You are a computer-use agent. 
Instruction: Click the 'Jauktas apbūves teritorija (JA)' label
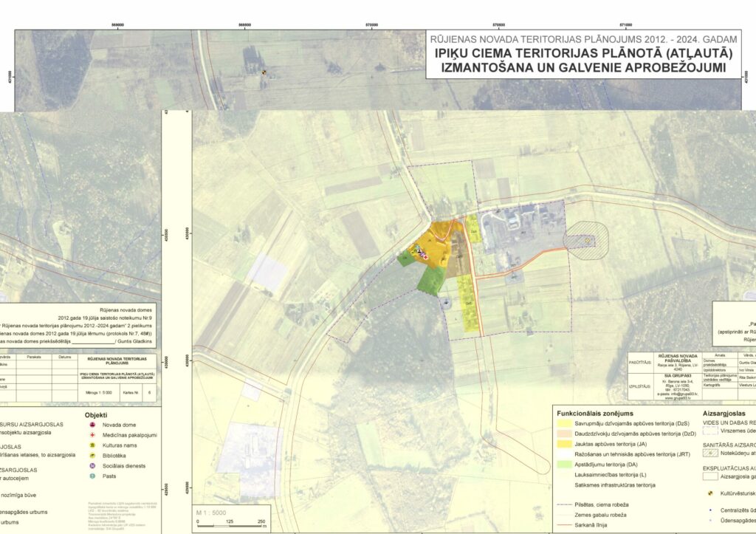[x=611, y=444]
